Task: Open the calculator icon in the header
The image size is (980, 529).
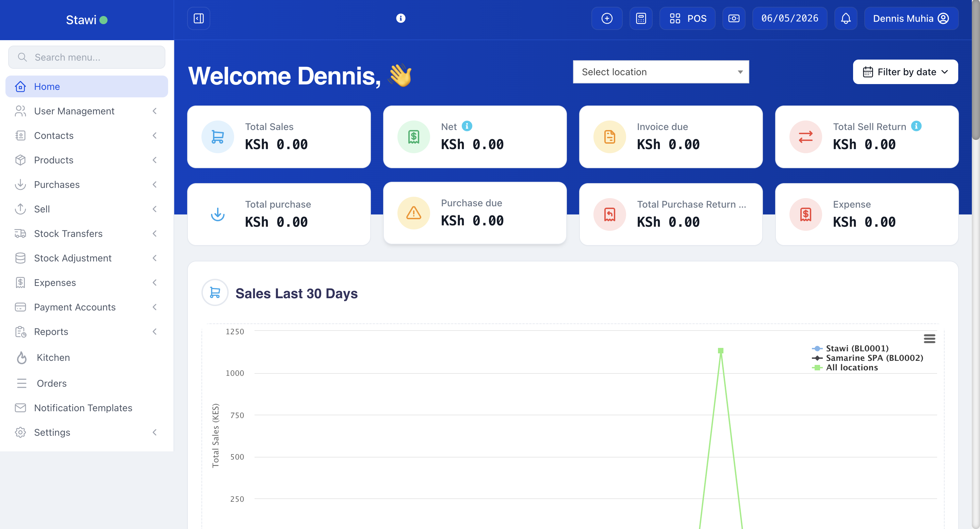Action: (641, 18)
